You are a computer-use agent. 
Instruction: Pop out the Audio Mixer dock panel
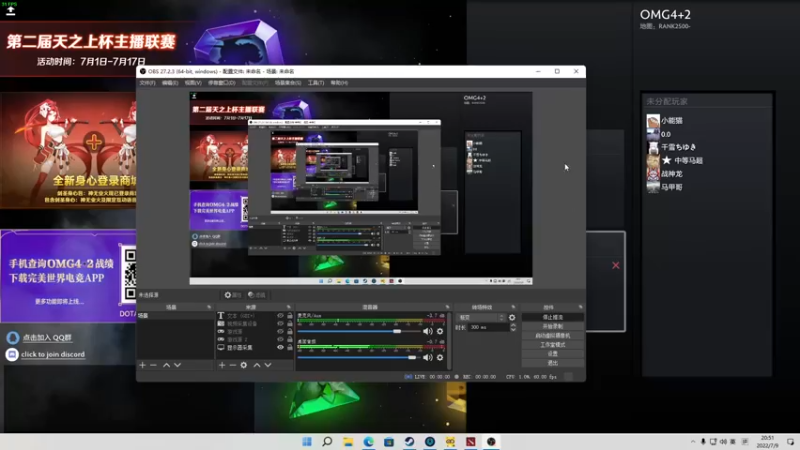(x=447, y=307)
